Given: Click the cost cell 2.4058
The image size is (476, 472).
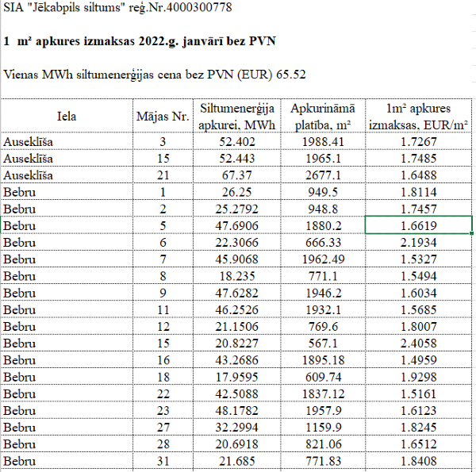Looking at the screenshot, I should click(x=419, y=343).
